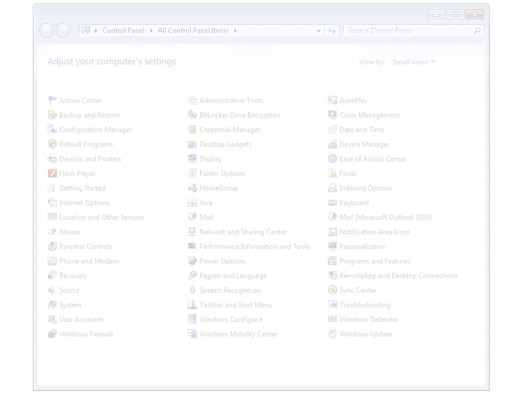Open the Fonts link
The height and width of the screenshot is (399, 532).
coord(348,174)
